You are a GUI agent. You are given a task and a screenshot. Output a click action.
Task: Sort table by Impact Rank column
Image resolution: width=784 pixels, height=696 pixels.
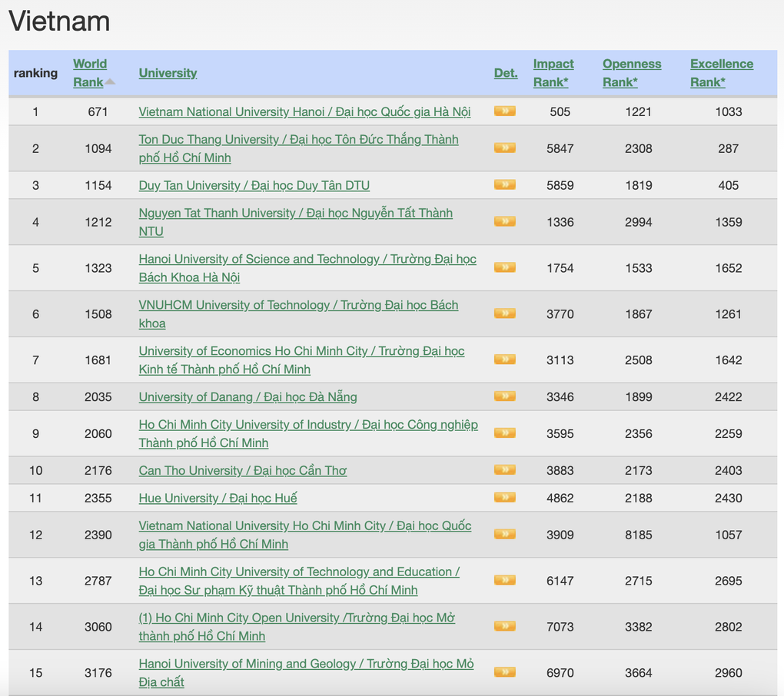point(553,73)
